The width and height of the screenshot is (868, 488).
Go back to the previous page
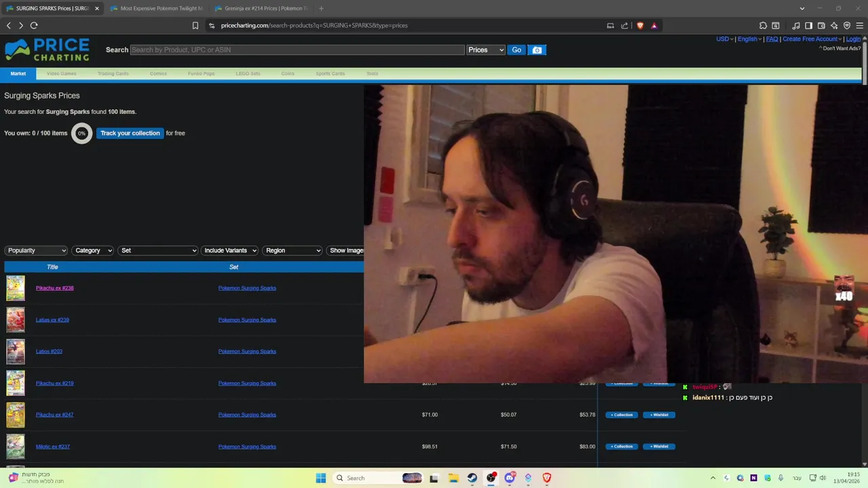tap(9, 25)
